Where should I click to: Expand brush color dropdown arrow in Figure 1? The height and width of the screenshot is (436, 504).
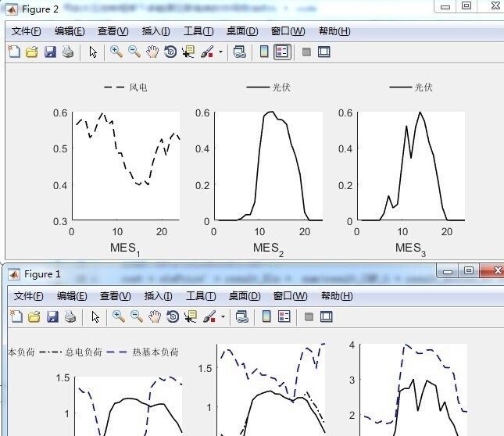pos(223,316)
